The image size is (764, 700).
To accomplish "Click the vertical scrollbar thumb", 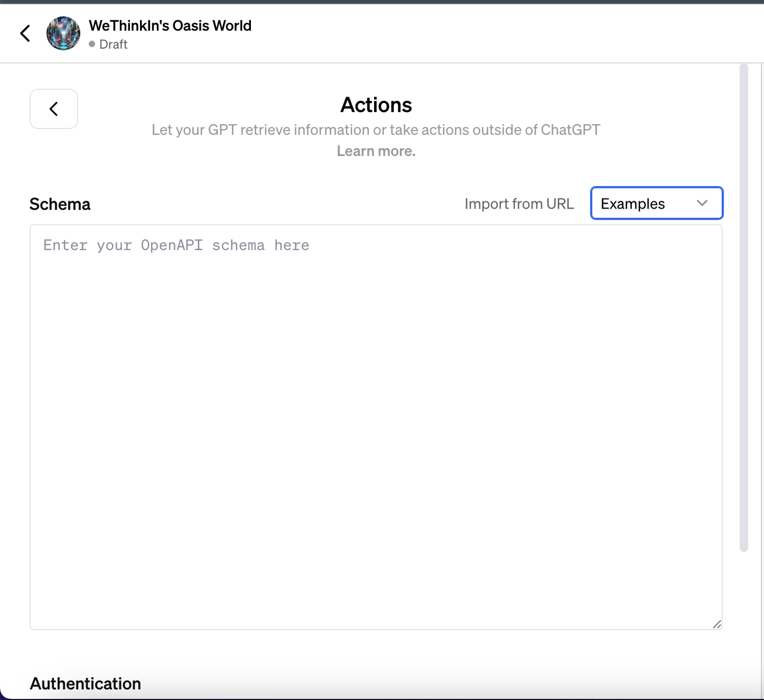I will (x=744, y=308).
